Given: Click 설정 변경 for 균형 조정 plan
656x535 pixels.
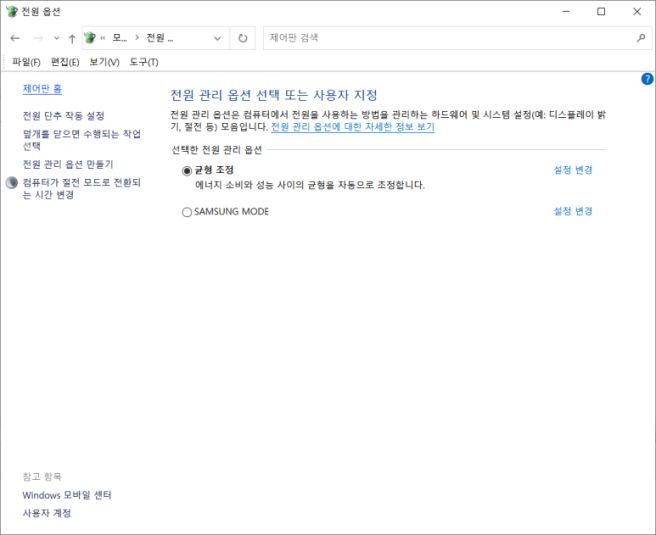Looking at the screenshot, I should 573,170.
